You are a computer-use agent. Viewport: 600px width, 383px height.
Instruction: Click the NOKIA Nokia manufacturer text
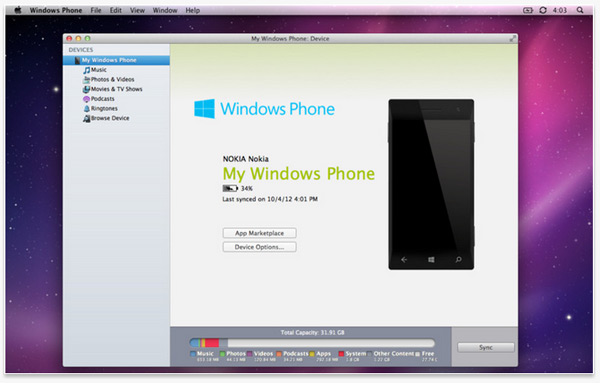point(246,159)
